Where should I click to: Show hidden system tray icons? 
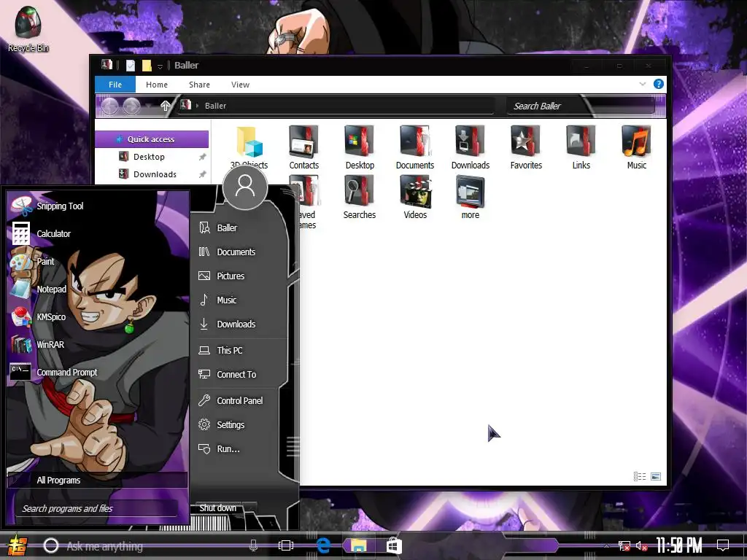pos(606,545)
